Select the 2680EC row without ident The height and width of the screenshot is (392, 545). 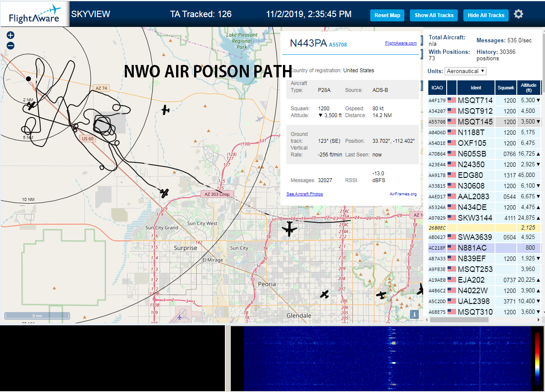(x=485, y=228)
